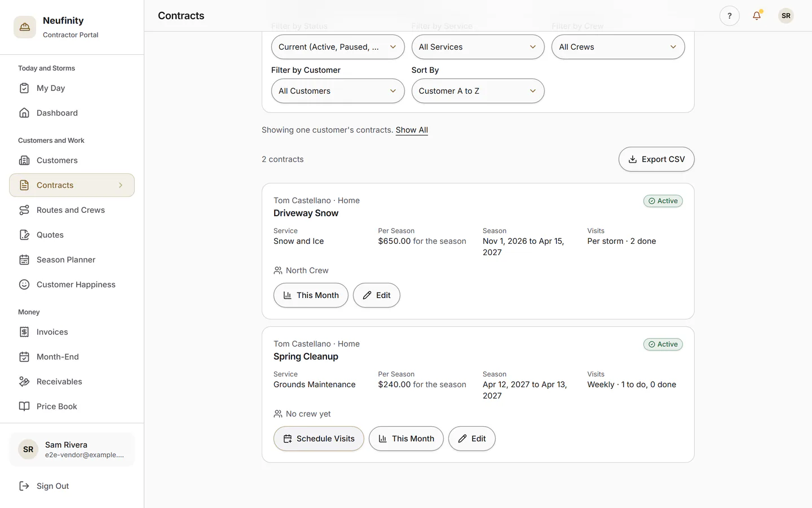Click the Customer Happiness smiley icon
The height and width of the screenshot is (508, 812).
click(24, 284)
